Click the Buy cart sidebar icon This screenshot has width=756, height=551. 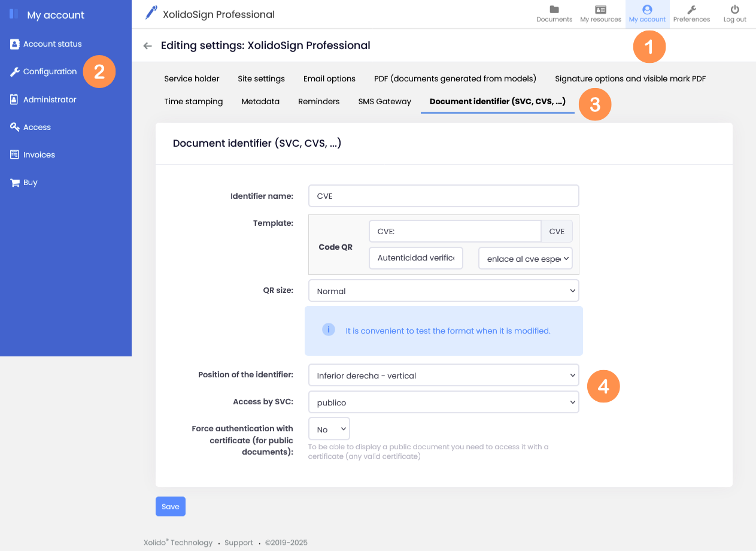point(15,183)
